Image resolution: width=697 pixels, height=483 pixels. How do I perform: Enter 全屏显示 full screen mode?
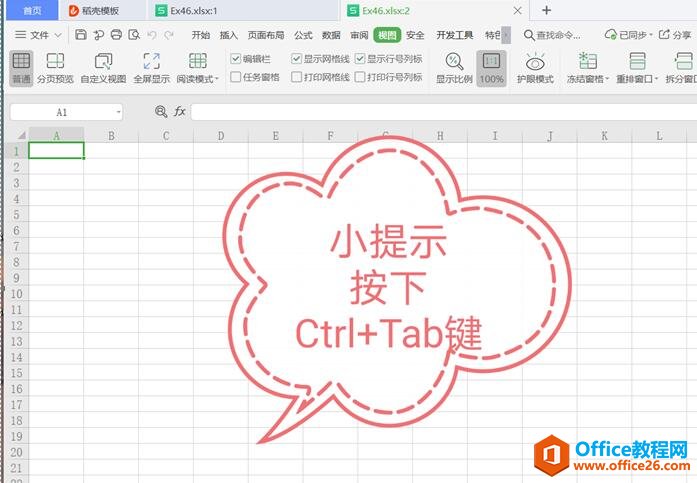(152, 68)
